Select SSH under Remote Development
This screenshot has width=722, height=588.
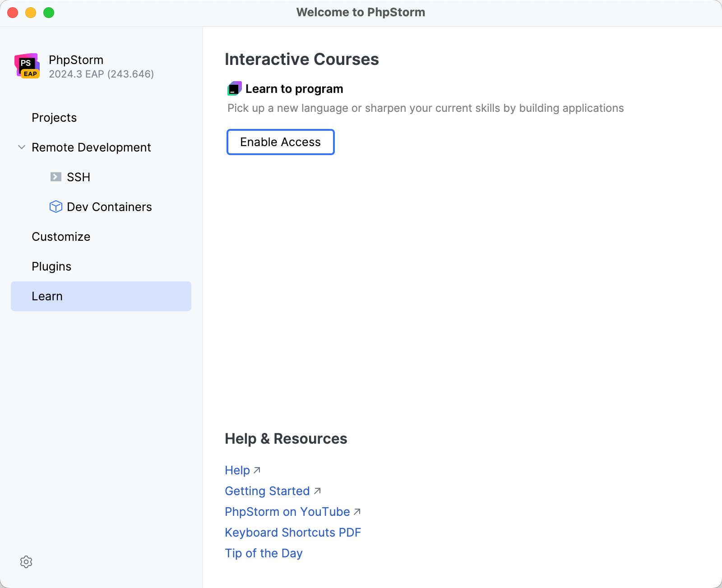tap(79, 177)
